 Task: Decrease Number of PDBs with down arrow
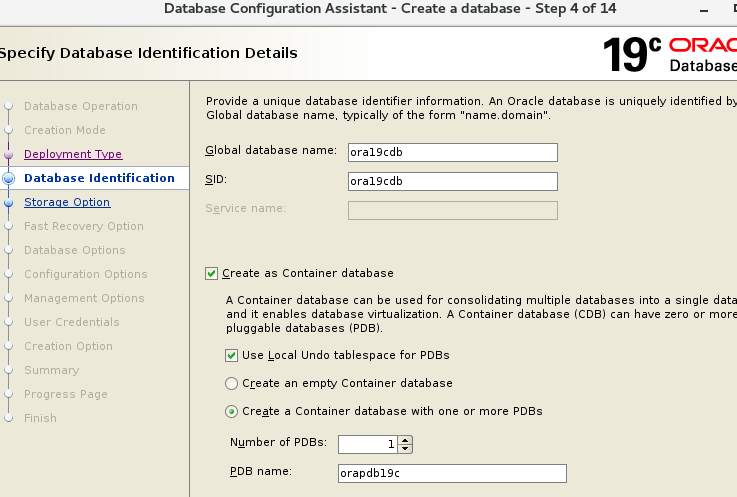pos(405,449)
